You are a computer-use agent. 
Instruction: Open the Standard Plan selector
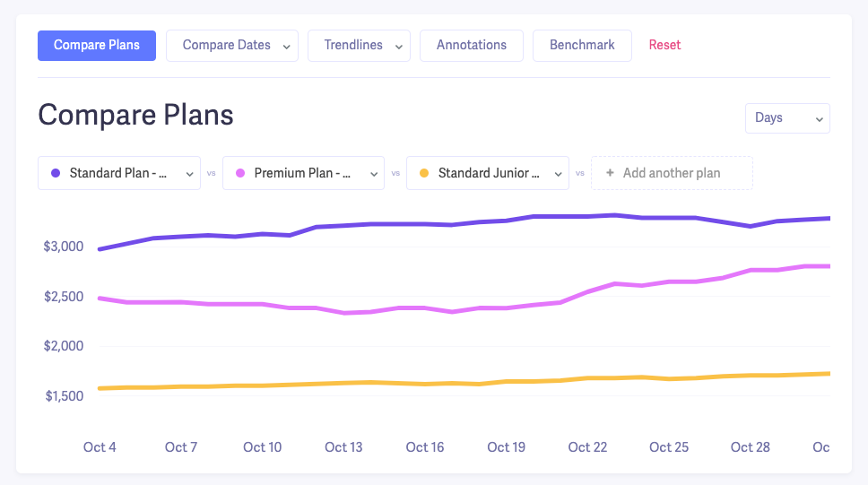[118, 174]
